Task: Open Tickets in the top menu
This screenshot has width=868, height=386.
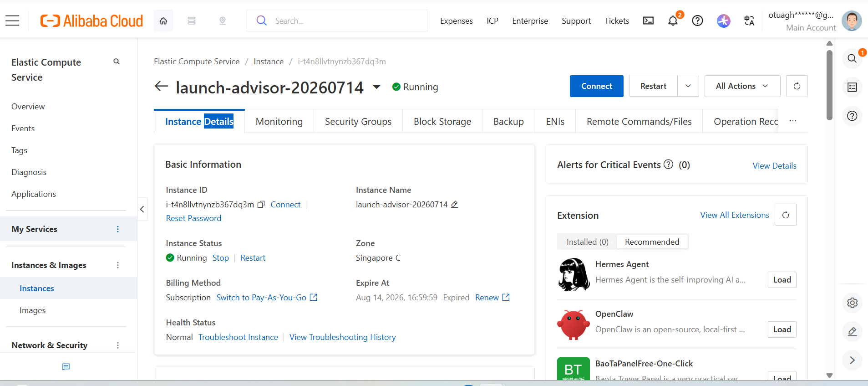Action: (617, 21)
